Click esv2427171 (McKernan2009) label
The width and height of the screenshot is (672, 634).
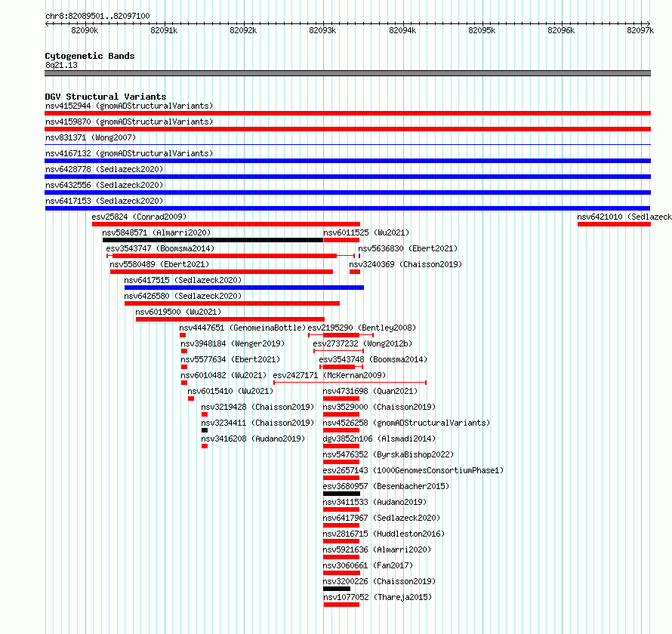[x=329, y=375]
